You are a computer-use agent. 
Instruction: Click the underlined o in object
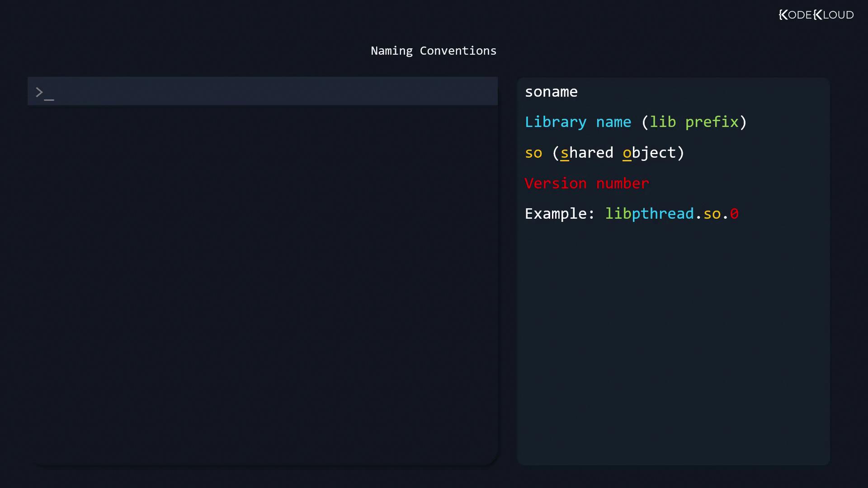click(x=627, y=153)
